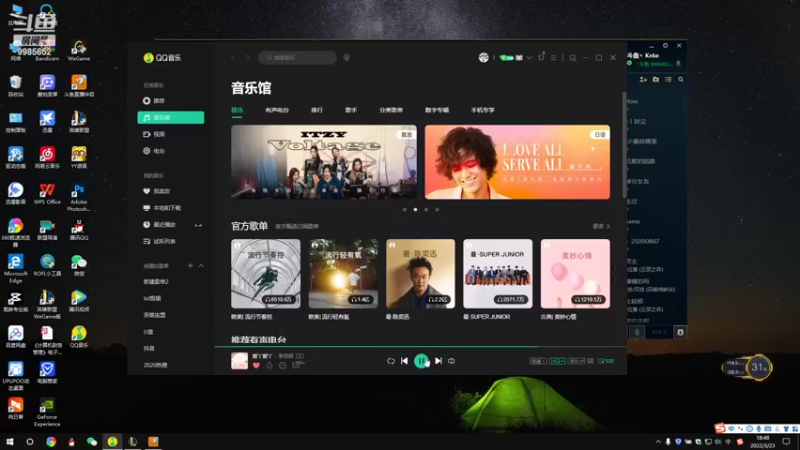Screen dimensions: 800x450
Task: Collapse the created playlists section
Action: 201,265
